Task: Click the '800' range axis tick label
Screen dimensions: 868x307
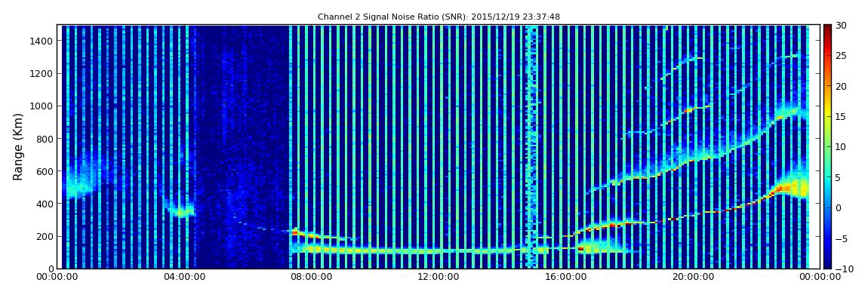Action: pyautogui.click(x=45, y=139)
